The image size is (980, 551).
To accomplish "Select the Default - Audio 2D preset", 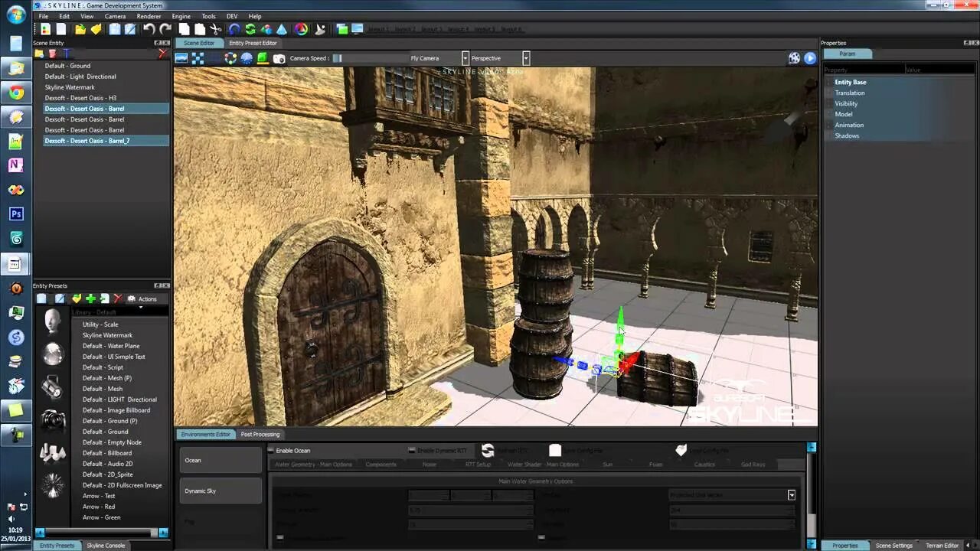I will [x=107, y=464].
